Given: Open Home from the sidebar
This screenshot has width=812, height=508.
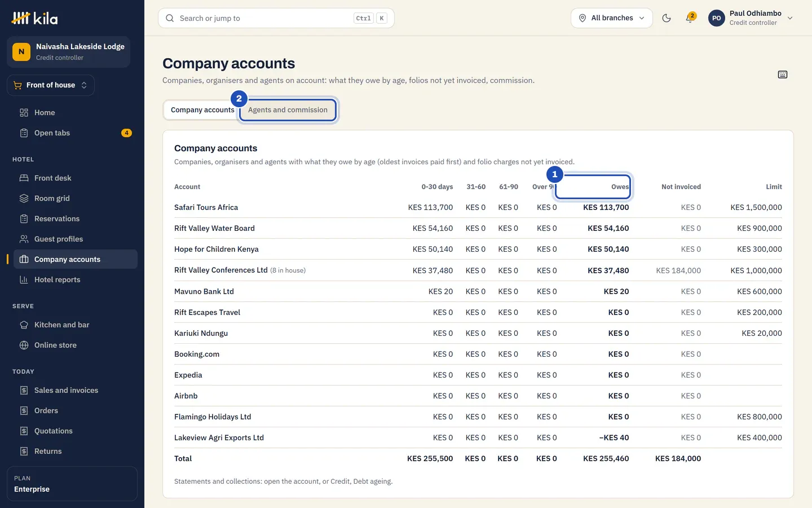Looking at the screenshot, I should [x=76, y=112].
